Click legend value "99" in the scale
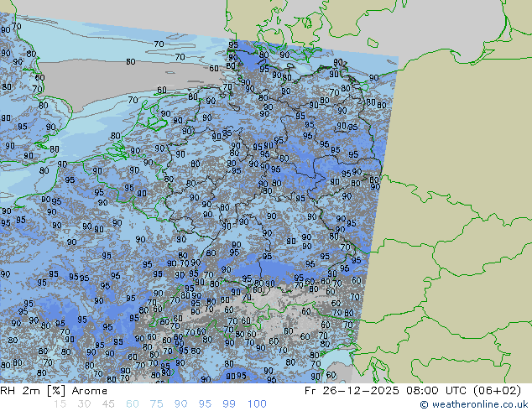Image resolution: width=532 pixels, height=411 pixels. (x=229, y=404)
